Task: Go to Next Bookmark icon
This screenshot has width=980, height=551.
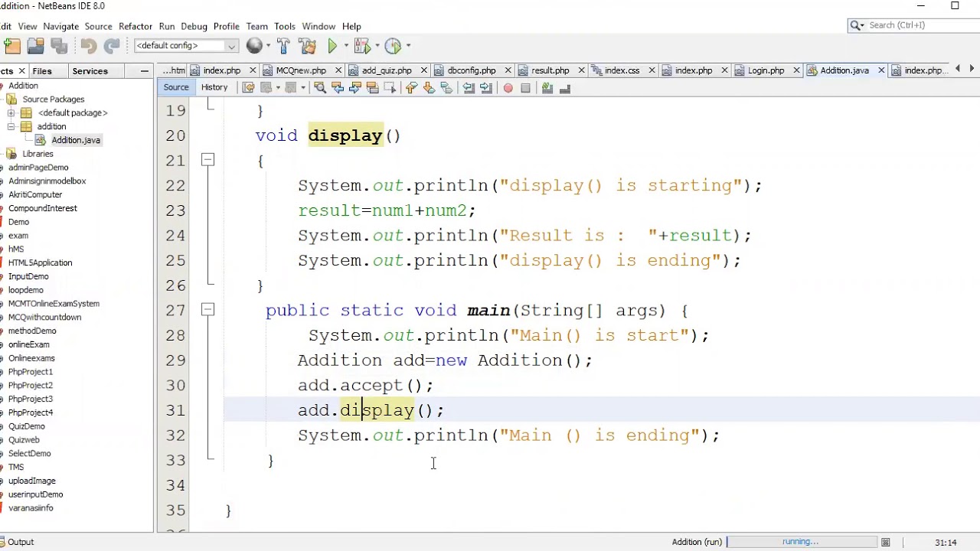Action: click(429, 88)
